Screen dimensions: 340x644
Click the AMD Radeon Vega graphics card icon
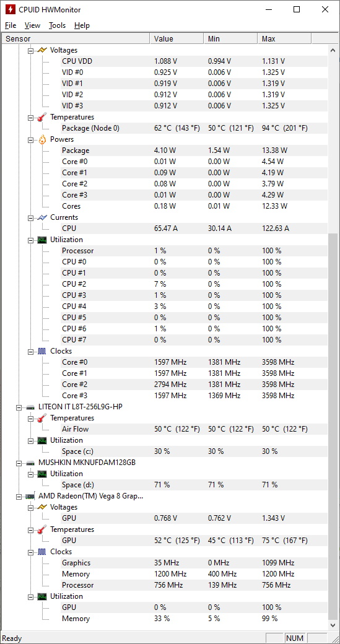click(30, 496)
